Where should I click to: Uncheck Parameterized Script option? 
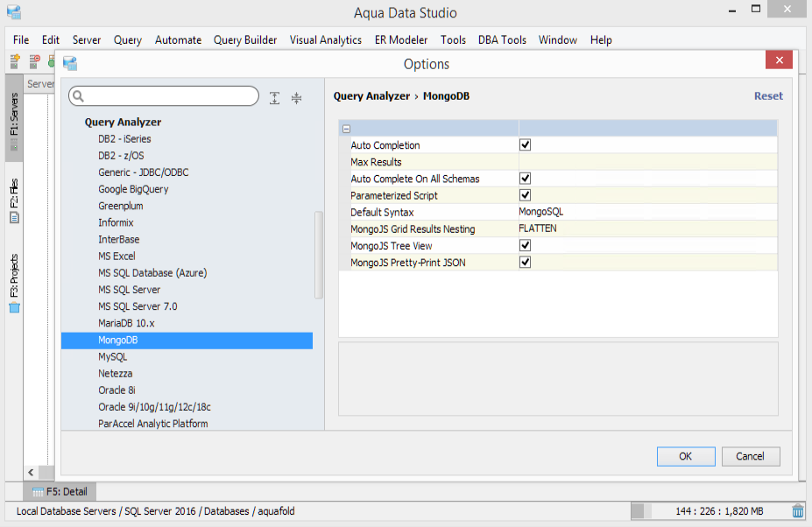pos(526,195)
